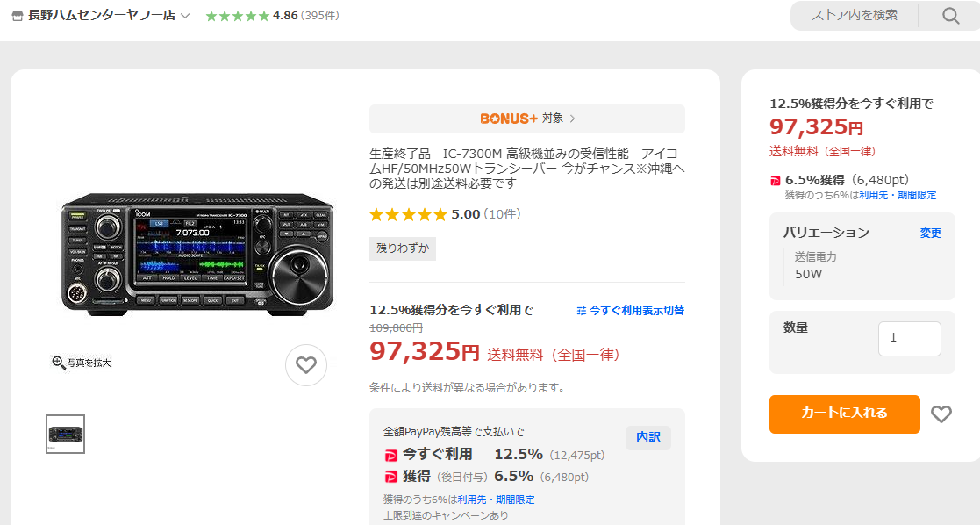Toggle wishlist heart beside cart button
Screen dimensions: 980x525
click(941, 414)
